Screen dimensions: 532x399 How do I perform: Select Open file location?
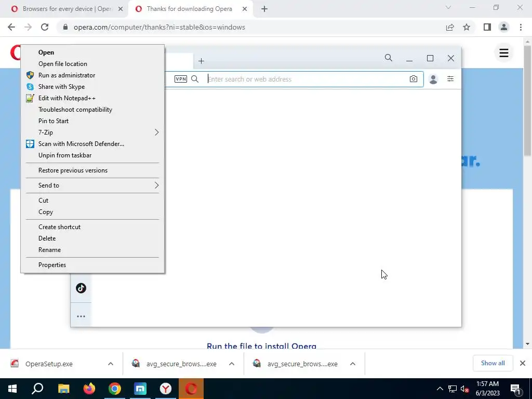[92, 64]
